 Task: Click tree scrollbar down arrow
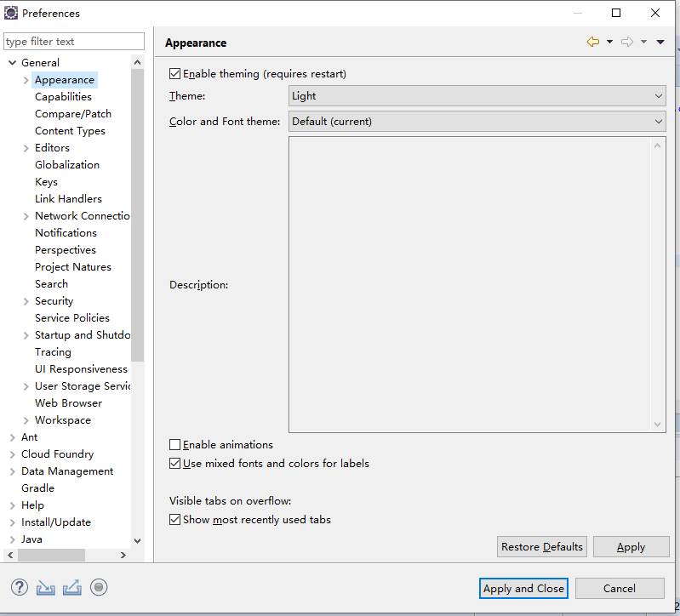pyautogui.click(x=138, y=540)
